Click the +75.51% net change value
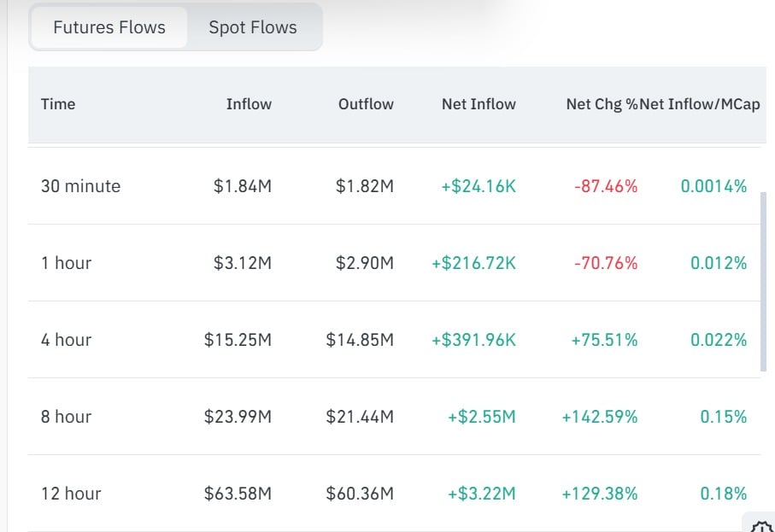775x532 pixels. click(604, 340)
